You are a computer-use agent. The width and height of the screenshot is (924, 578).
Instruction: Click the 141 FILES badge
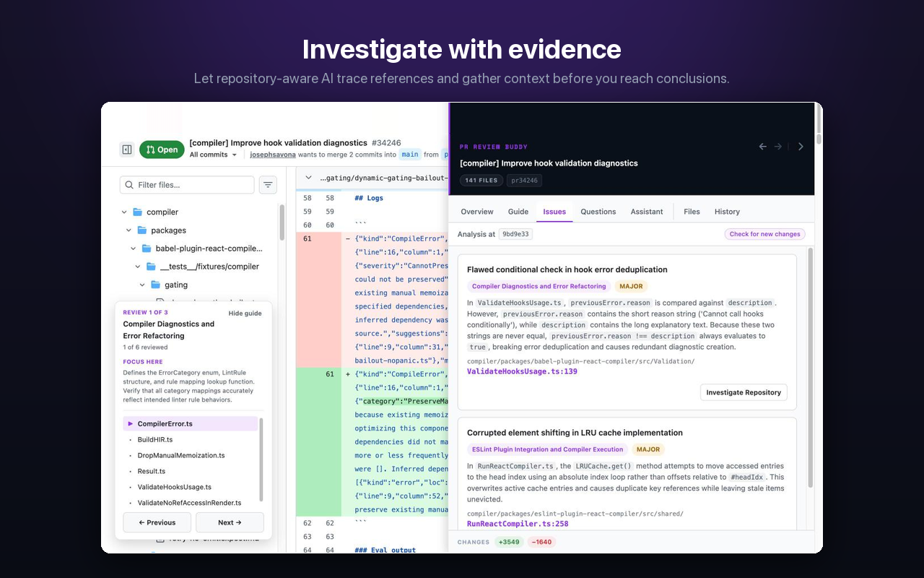point(481,181)
